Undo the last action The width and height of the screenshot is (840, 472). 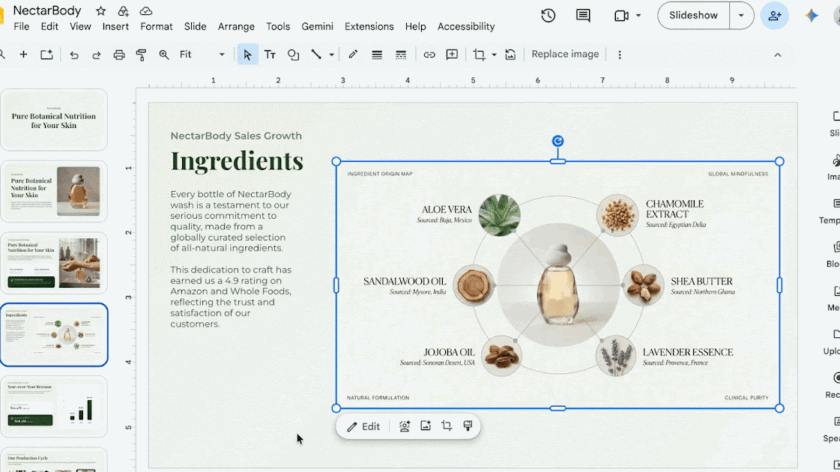[74, 55]
